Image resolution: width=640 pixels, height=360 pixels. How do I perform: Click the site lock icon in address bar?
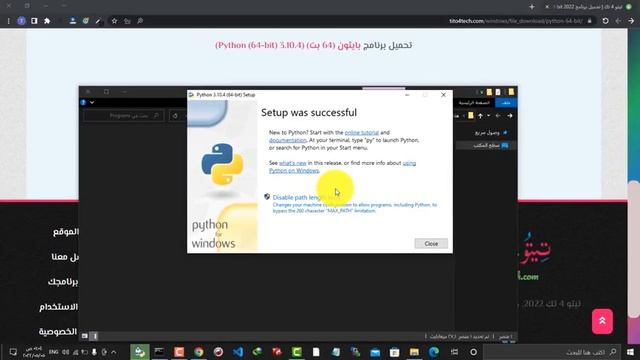click(589, 21)
